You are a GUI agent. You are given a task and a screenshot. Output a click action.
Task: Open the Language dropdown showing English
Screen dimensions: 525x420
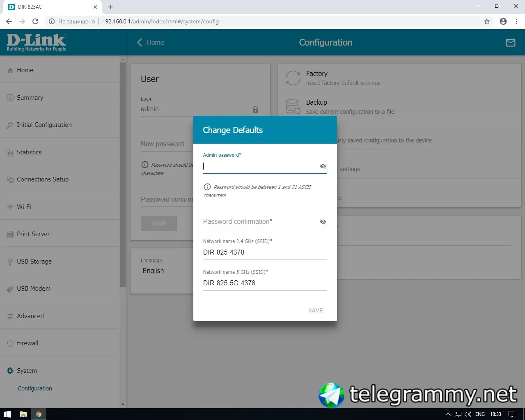click(x=167, y=271)
